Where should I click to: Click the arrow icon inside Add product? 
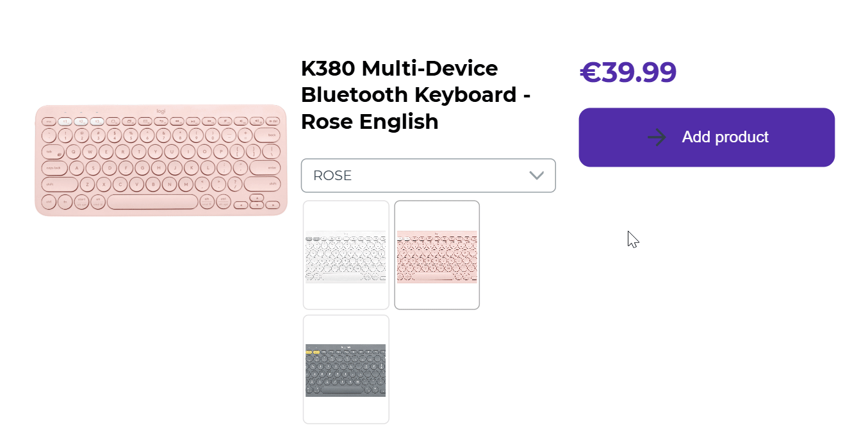point(657,137)
